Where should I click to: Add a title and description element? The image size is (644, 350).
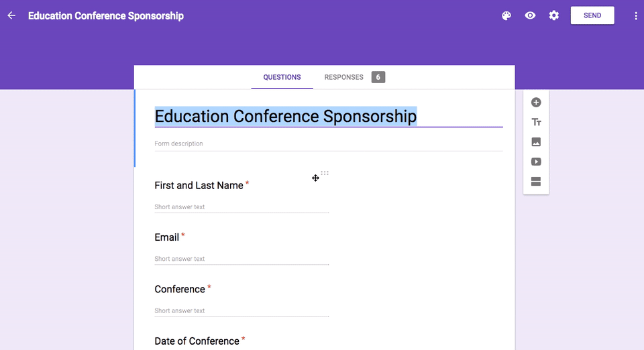click(536, 122)
